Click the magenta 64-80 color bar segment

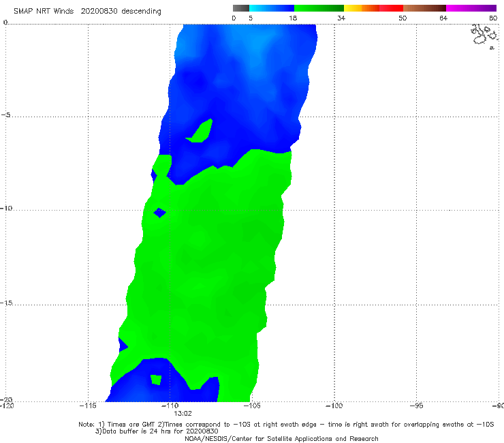tap(471, 8)
